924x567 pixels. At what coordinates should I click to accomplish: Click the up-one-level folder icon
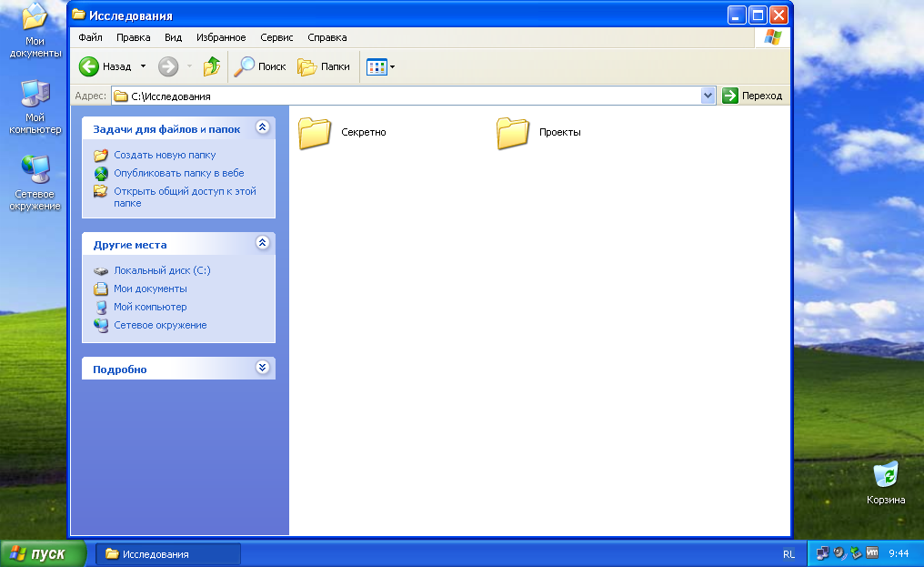(x=212, y=66)
